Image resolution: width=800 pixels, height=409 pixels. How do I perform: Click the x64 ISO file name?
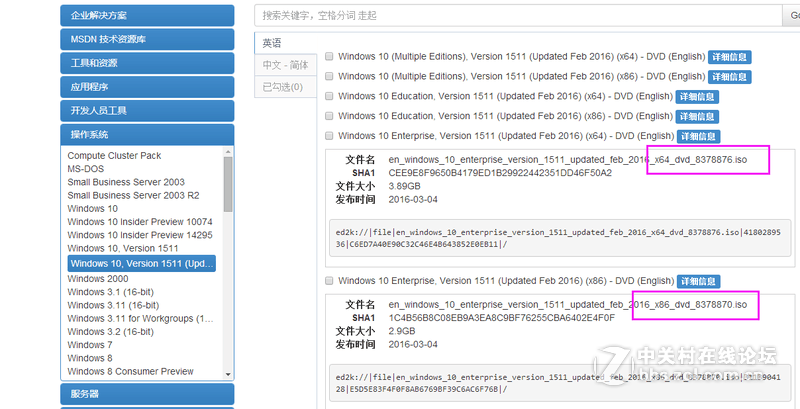(x=567, y=160)
